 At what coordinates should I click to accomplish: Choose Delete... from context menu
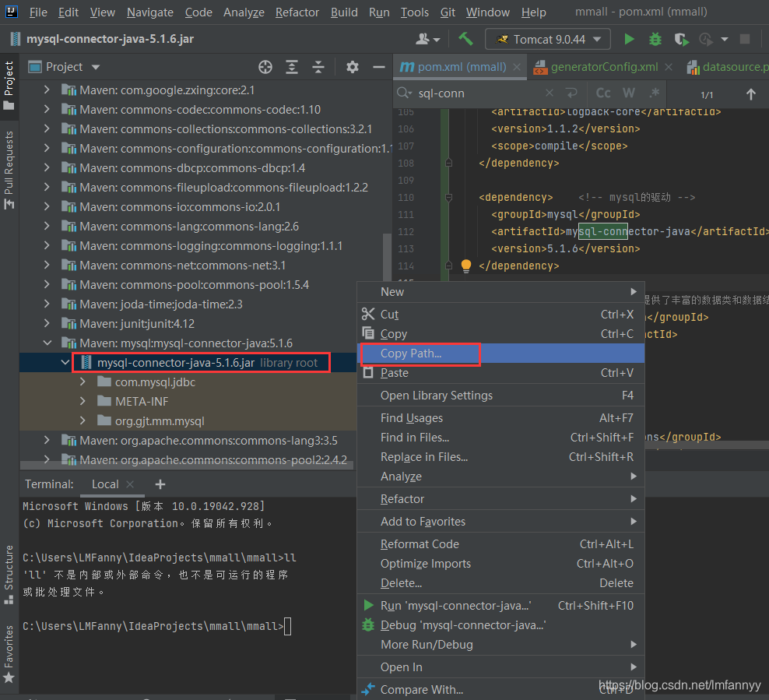click(x=500, y=582)
